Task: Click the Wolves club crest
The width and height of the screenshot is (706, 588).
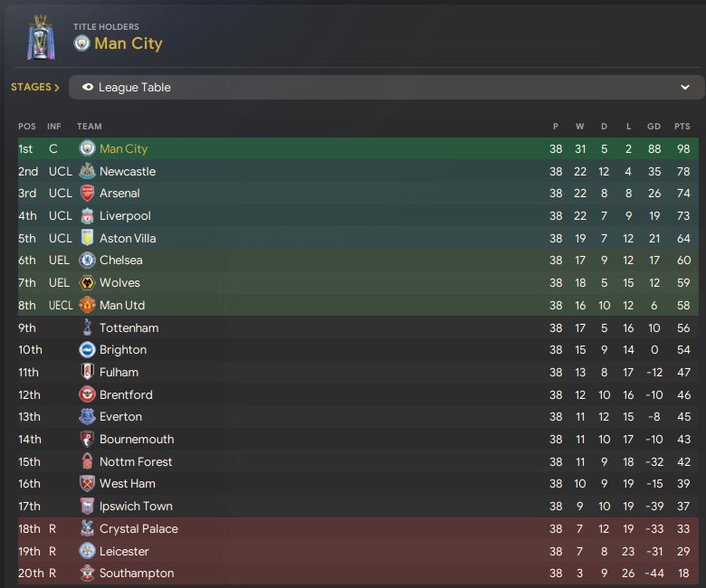Action: [87, 282]
